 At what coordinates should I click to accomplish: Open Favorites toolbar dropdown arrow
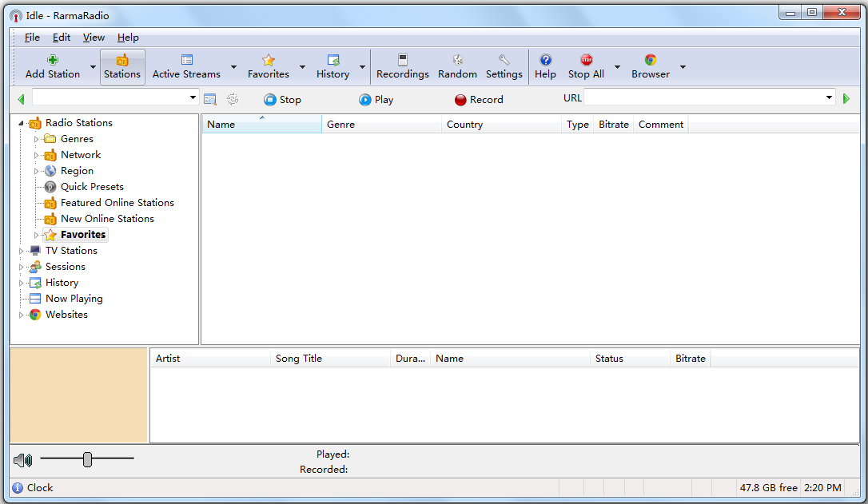point(302,67)
